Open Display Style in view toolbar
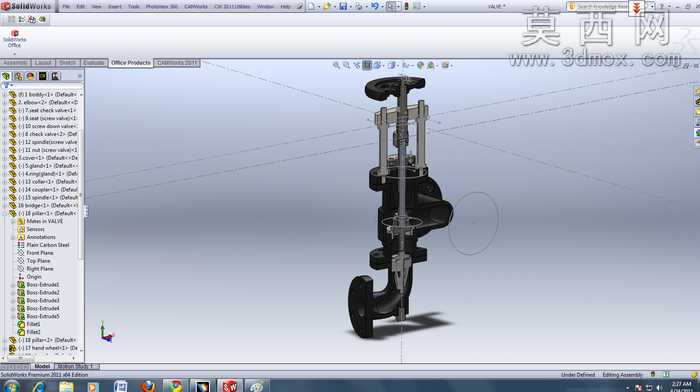The image size is (700, 392). [392, 66]
